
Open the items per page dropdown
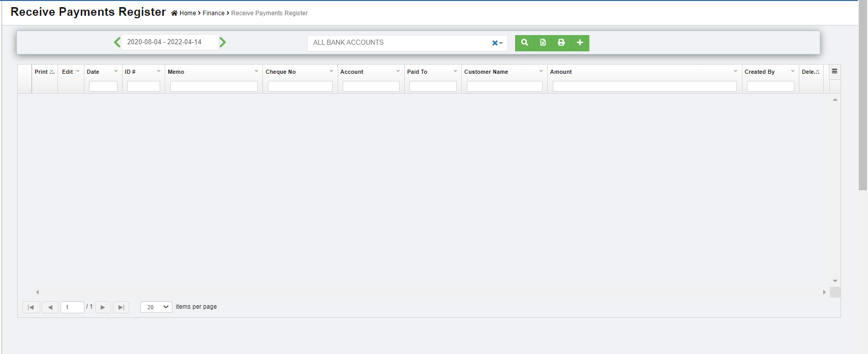coord(156,307)
